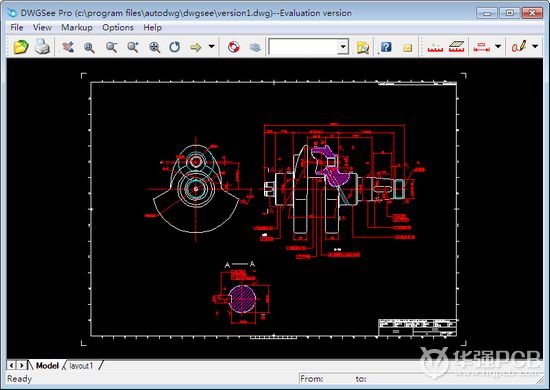Open the Options menu
550x390 pixels.
[x=118, y=27]
